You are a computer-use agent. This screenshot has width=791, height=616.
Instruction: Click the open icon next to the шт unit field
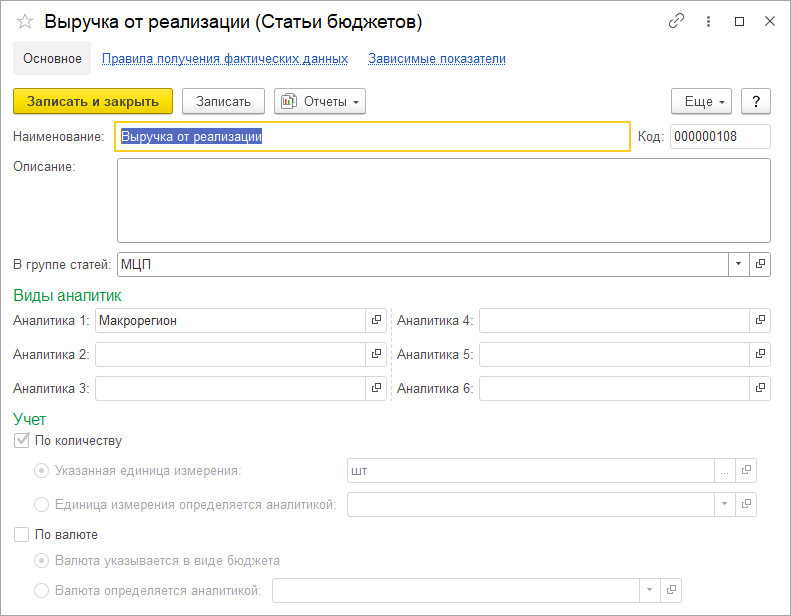coord(746,471)
